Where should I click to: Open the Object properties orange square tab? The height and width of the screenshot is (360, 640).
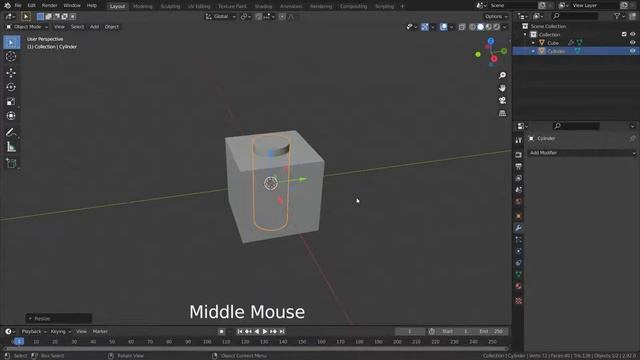(x=518, y=216)
